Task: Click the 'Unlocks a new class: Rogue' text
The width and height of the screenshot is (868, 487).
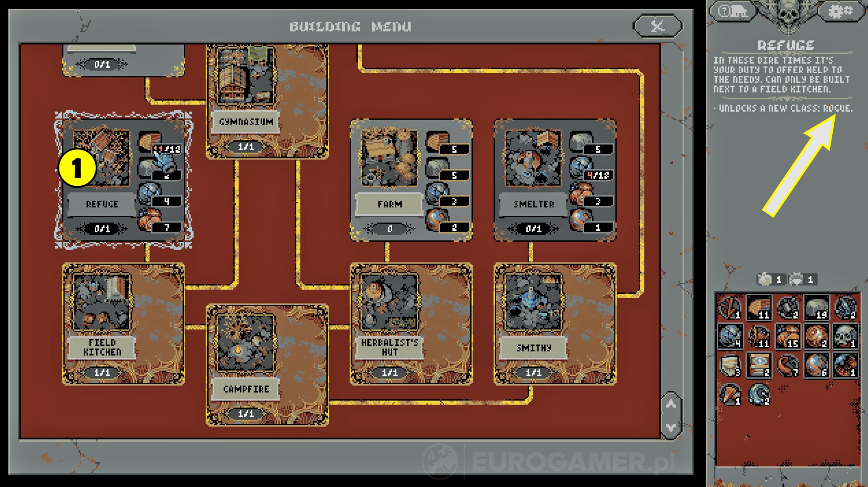Action: click(x=786, y=108)
